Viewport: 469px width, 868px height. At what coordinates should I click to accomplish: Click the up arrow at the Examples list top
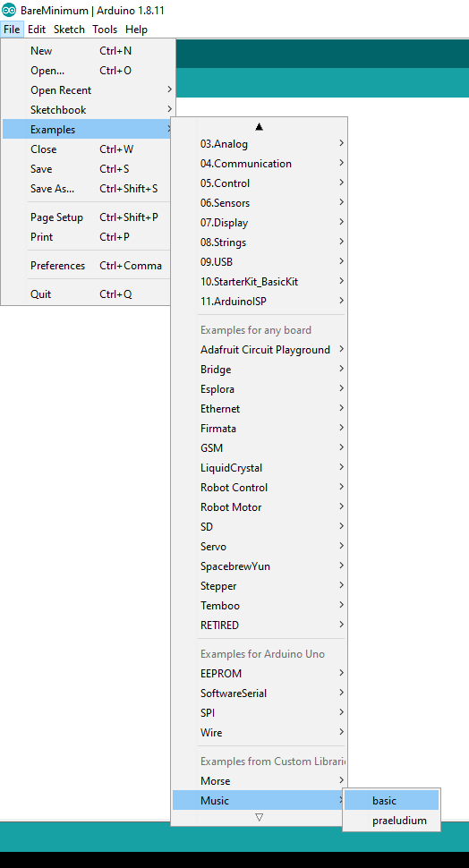(260, 127)
